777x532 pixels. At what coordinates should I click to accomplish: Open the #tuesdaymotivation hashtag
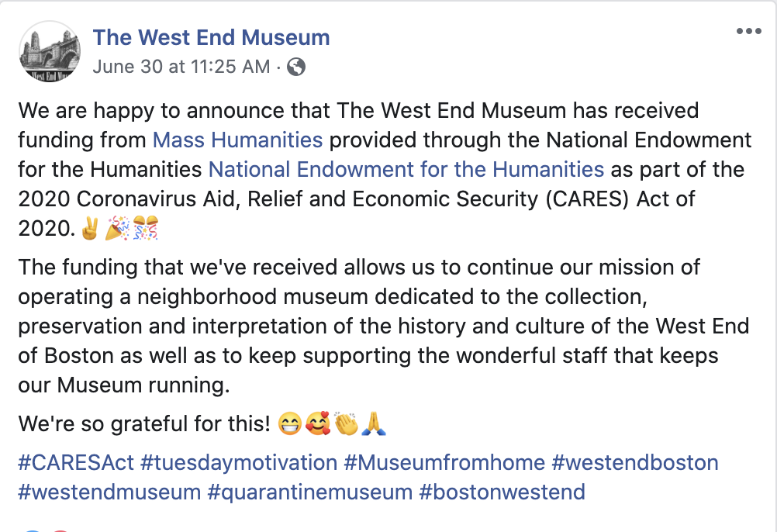[x=239, y=463]
